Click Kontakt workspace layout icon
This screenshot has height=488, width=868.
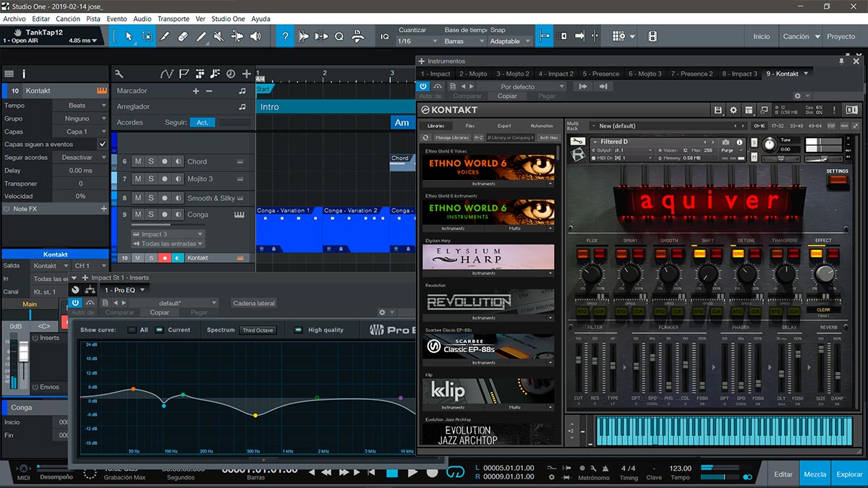(x=749, y=110)
